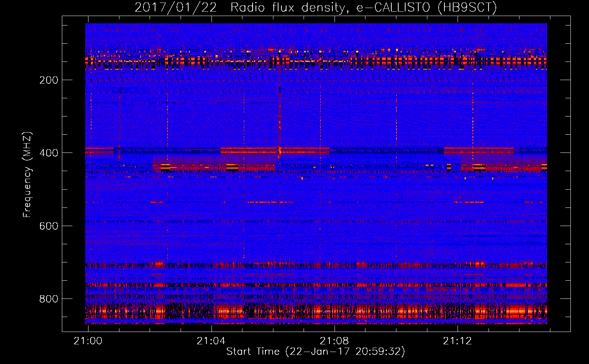Click the 21:08 time axis label
The width and height of the screenshot is (589, 364).
click(334, 341)
